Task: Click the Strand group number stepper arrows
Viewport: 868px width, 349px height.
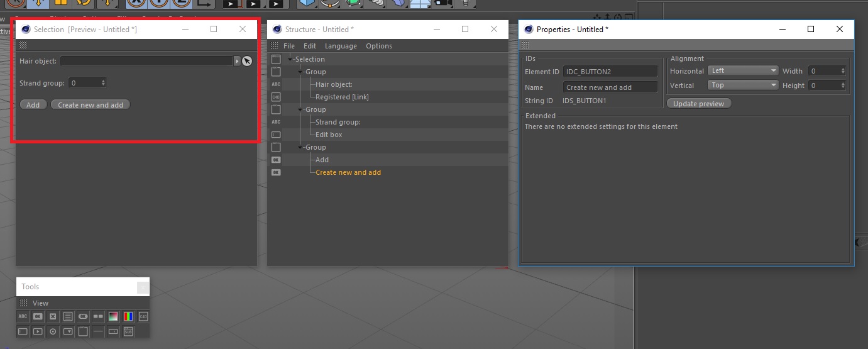Action: click(103, 83)
